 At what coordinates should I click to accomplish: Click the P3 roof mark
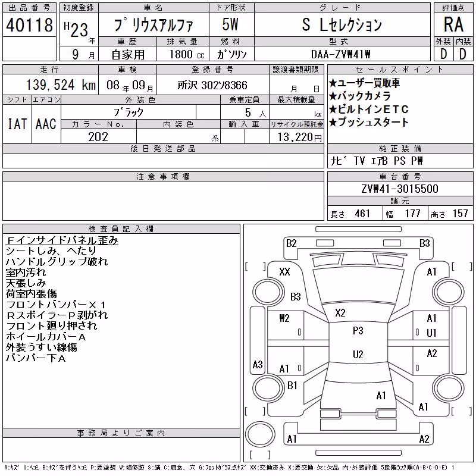coord(358,331)
